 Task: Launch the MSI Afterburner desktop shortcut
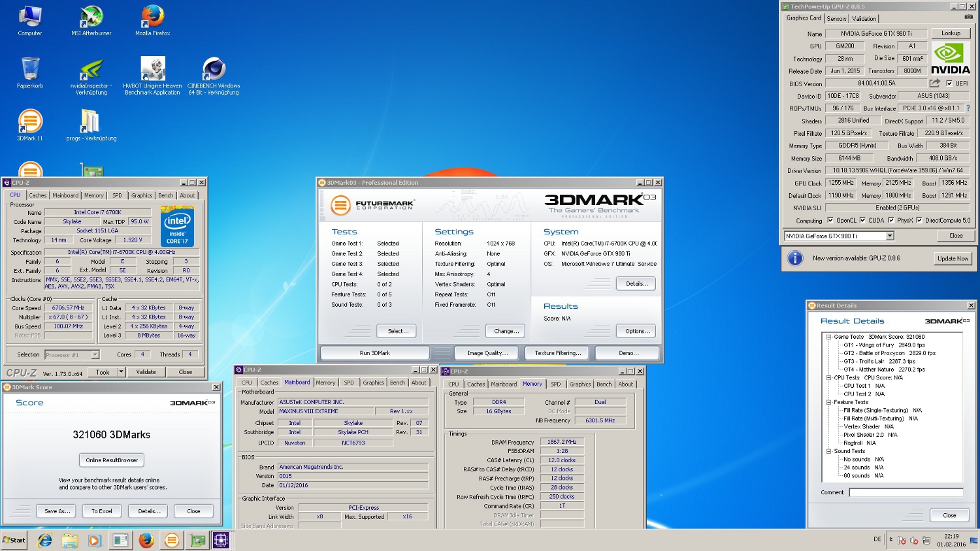pos(91,20)
